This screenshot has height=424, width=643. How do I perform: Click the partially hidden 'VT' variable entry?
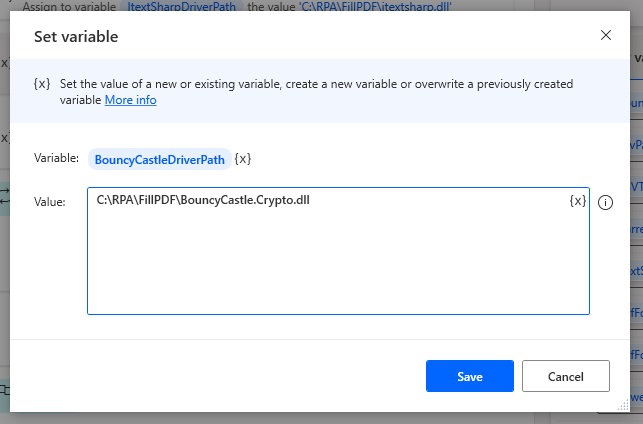click(x=636, y=187)
